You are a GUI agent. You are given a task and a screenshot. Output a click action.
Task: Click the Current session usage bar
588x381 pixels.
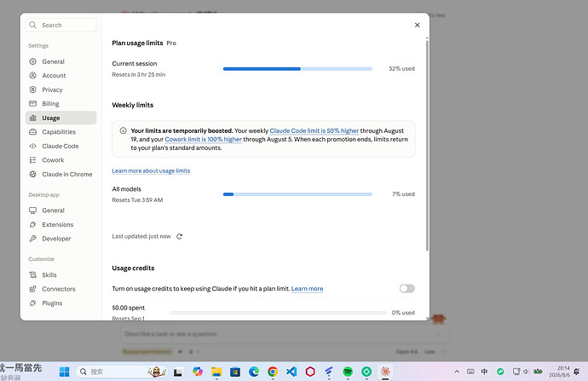pos(297,69)
